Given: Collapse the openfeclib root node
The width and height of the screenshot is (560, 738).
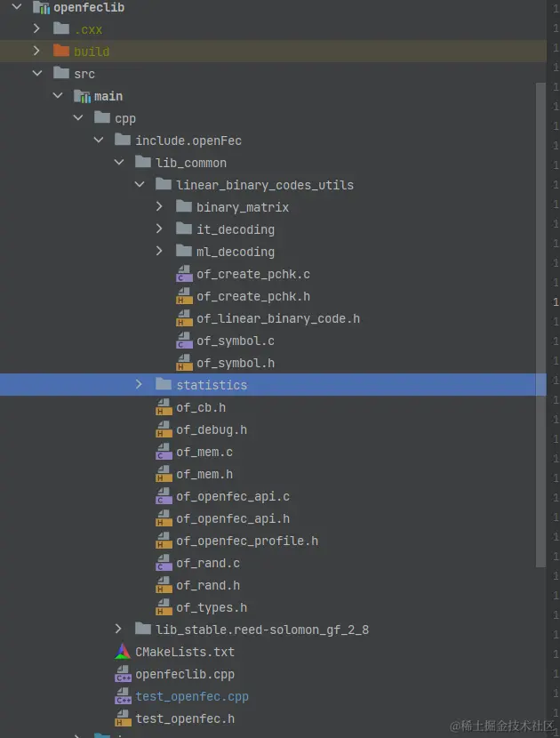Looking at the screenshot, I should [x=17, y=6].
